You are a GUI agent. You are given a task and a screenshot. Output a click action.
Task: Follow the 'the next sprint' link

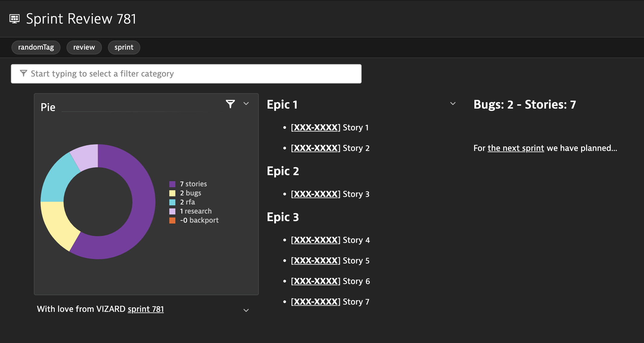click(516, 148)
